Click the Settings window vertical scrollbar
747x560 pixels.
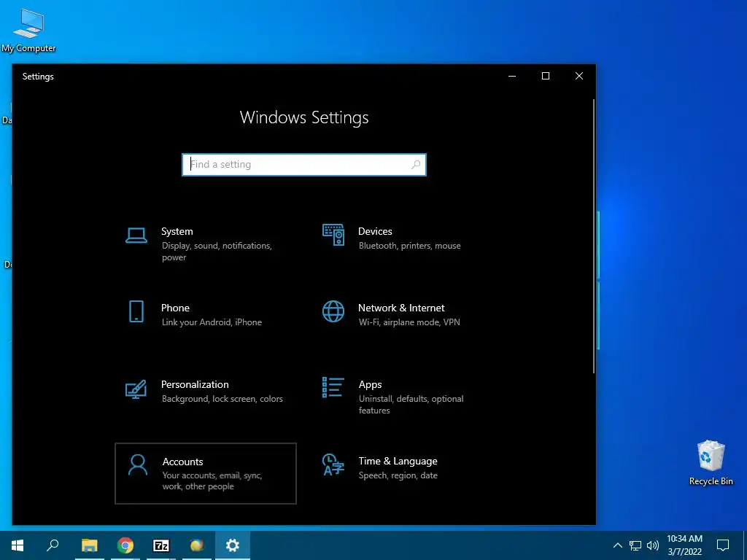pyautogui.click(x=594, y=236)
